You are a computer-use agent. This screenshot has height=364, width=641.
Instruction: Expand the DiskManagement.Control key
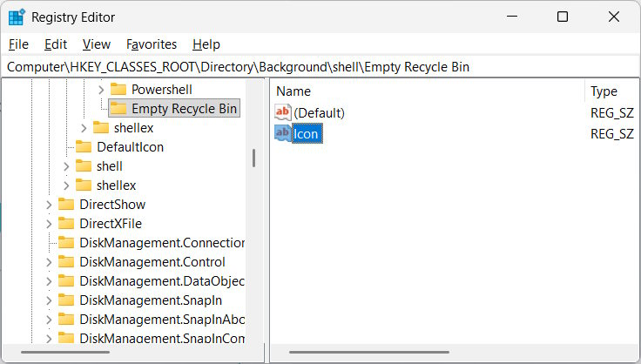tap(49, 262)
